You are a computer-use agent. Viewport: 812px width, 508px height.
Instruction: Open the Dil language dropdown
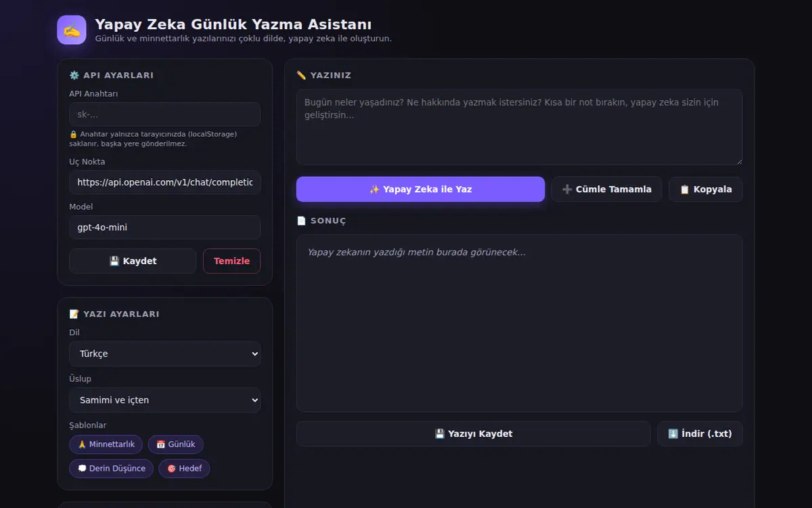[164, 354]
